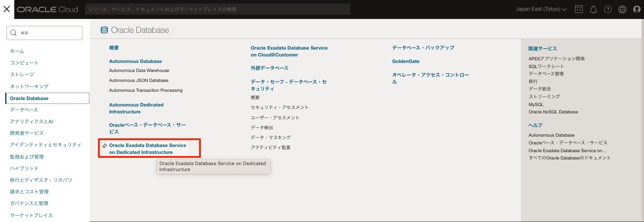The image size is (644, 222).
Task: Open the notifications bell icon
Action: [x=593, y=9]
